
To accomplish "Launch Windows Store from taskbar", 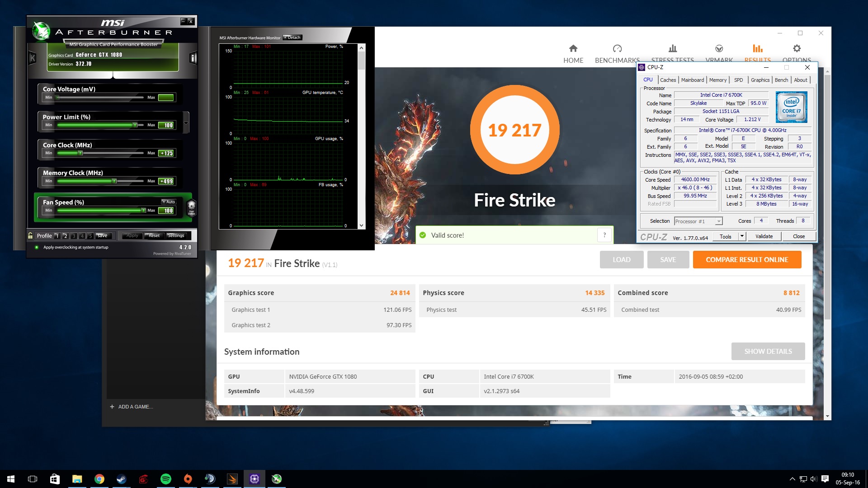I will click(x=55, y=479).
